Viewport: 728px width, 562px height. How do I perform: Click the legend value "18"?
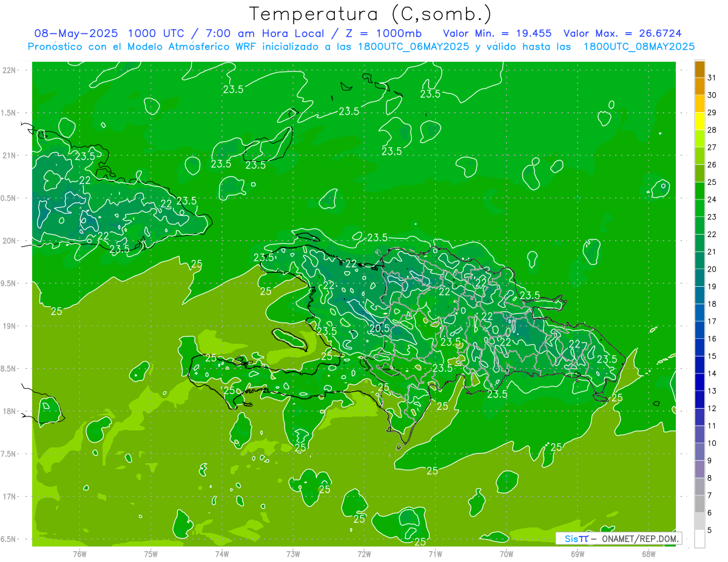tap(712, 304)
